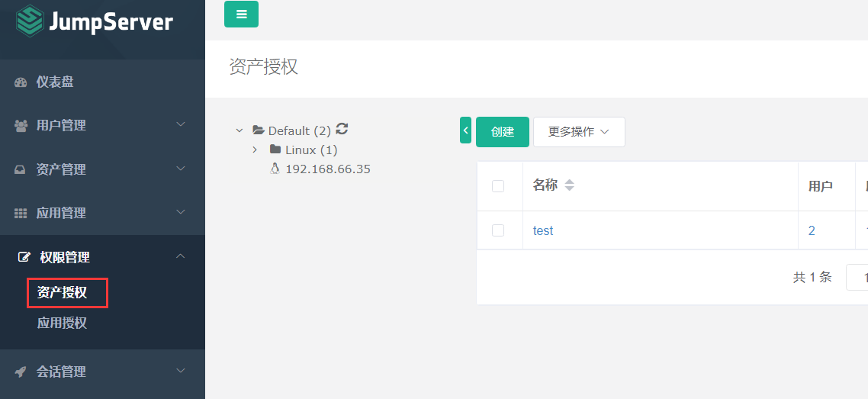The height and width of the screenshot is (399, 868).
Task: Expand the Linux (1) folder node
Action: click(255, 150)
